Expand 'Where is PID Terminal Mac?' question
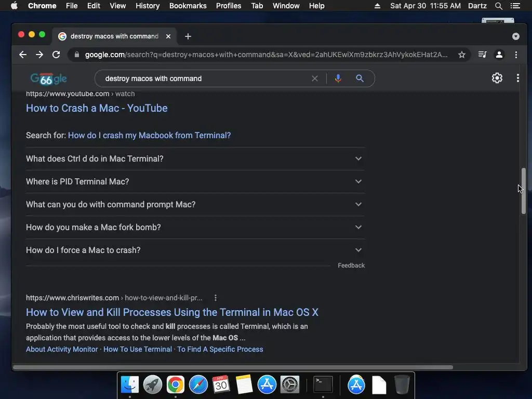The image size is (532, 399). (195, 181)
